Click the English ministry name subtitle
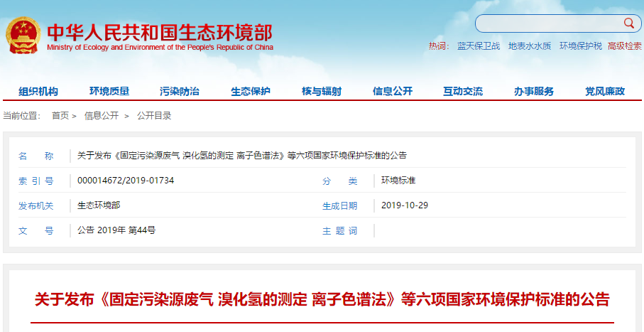The height and width of the screenshot is (332, 644). click(x=160, y=48)
